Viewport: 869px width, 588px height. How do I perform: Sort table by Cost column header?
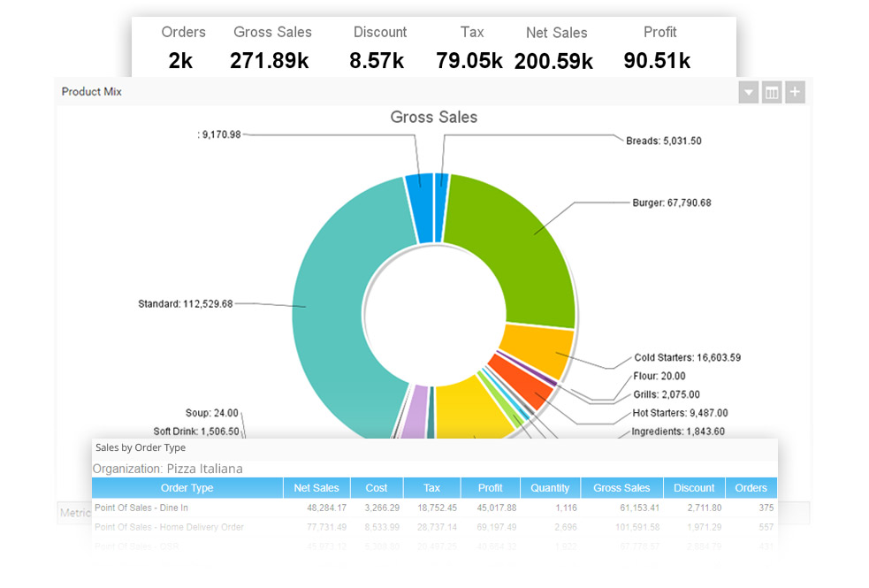pyautogui.click(x=377, y=488)
